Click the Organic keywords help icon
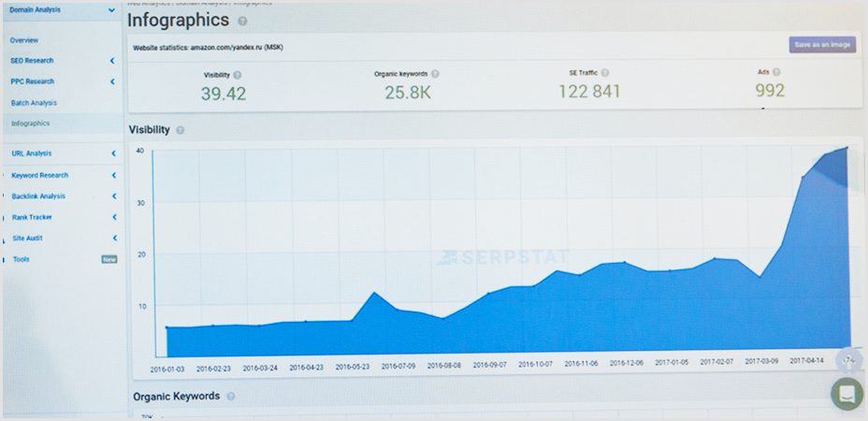 click(x=436, y=73)
